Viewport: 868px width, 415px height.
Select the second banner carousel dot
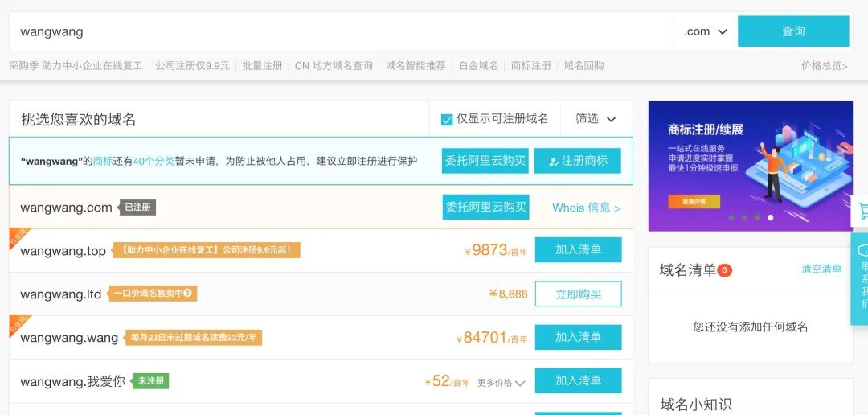(x=744, y=217)
